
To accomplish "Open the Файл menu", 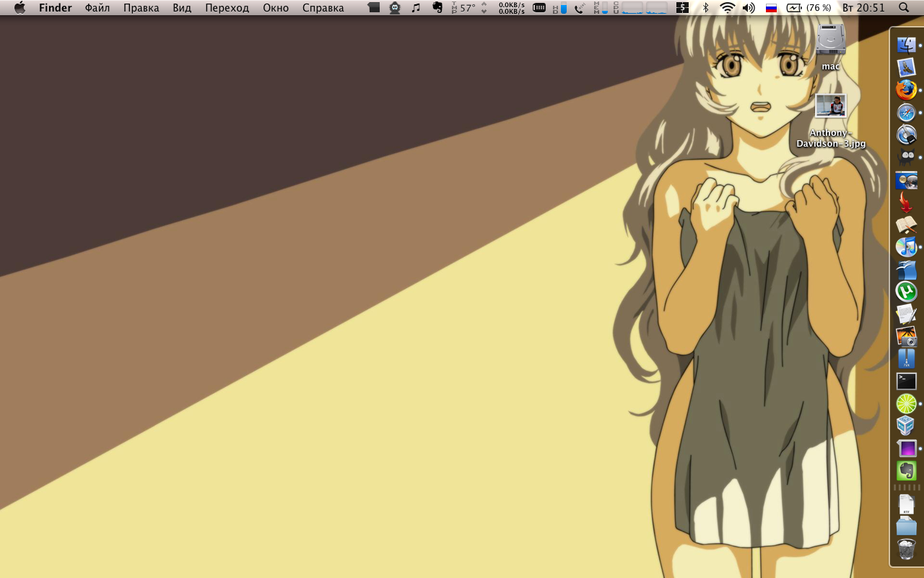I will (97, 8).
